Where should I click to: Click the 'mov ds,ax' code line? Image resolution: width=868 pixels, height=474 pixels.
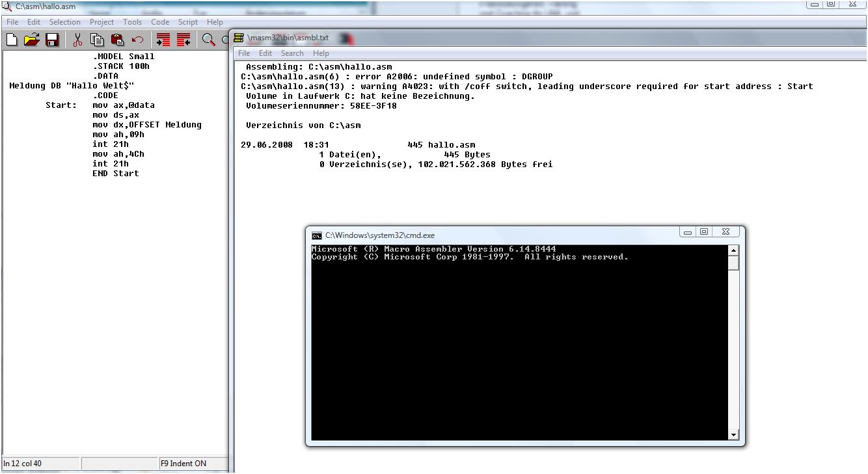point(116,114)
